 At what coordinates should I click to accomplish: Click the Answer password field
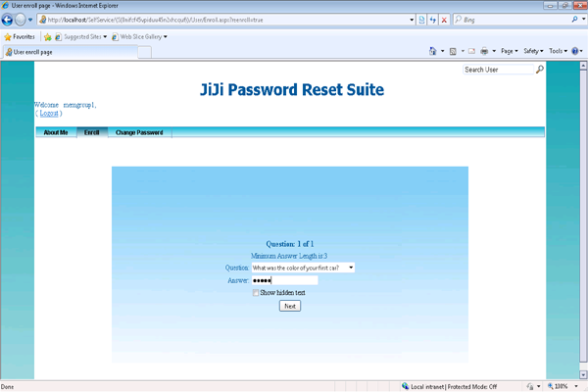tap(284, 280)
